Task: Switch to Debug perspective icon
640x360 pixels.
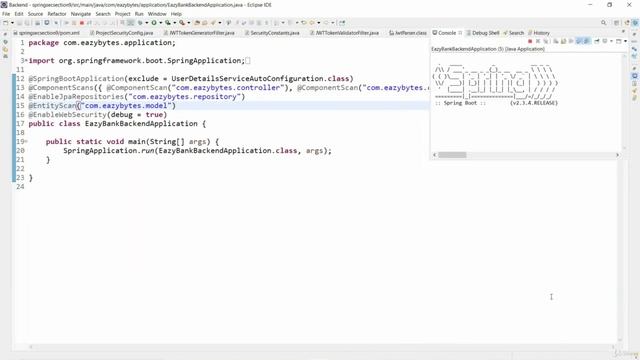Action: click(636, 23)
